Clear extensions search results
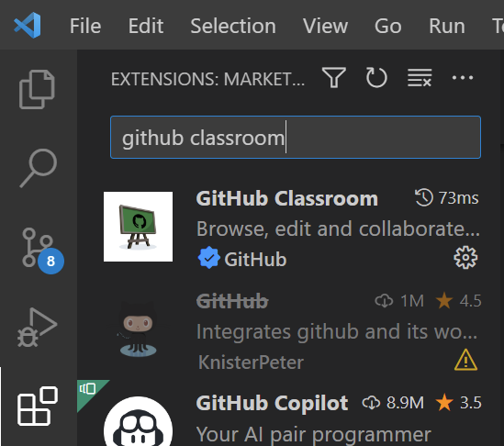 (420, 77)
